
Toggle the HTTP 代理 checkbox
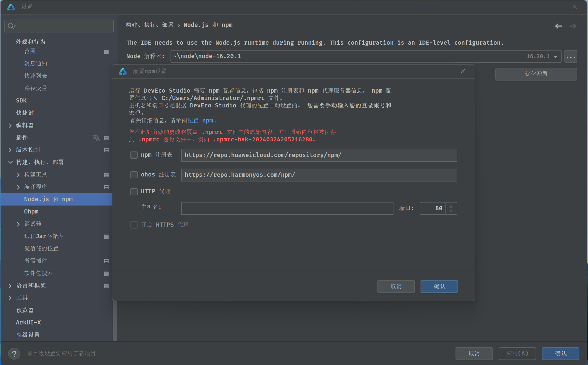coord(134,192)
